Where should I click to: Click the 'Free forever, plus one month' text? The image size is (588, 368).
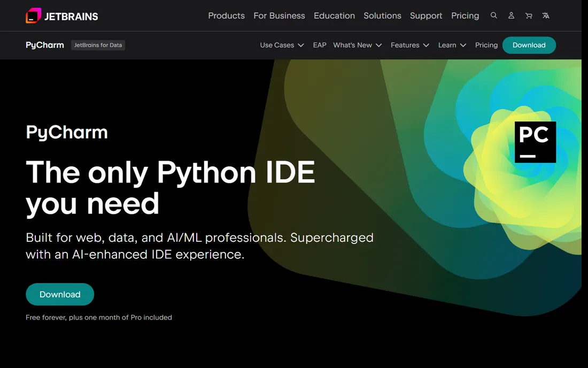(99, 317)
